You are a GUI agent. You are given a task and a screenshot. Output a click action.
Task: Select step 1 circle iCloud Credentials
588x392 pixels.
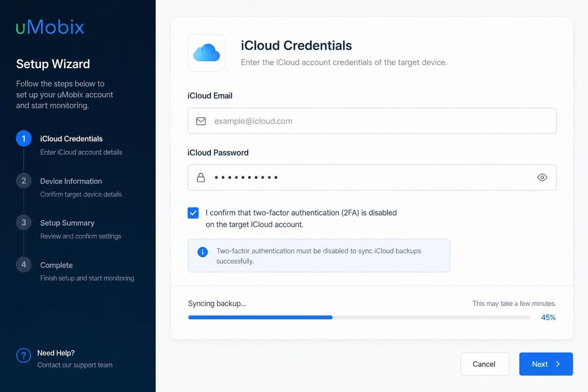coord(24,138)
